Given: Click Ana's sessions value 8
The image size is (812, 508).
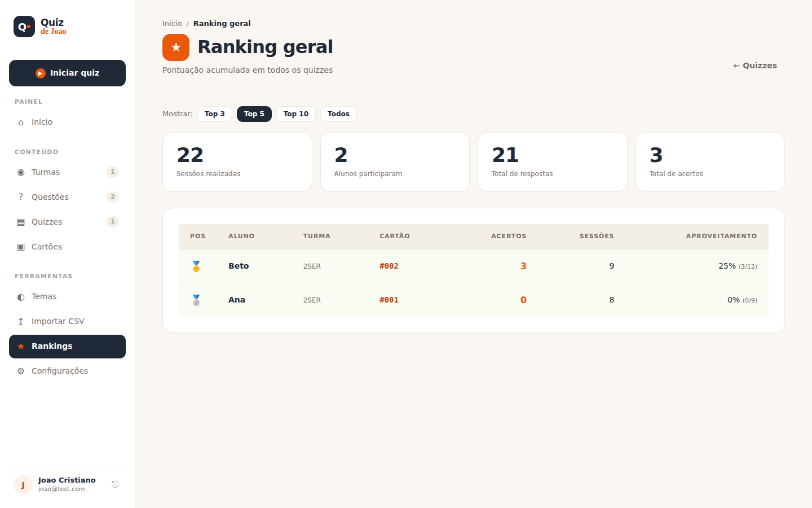Looking at the screenshot, I should [612, 300].
